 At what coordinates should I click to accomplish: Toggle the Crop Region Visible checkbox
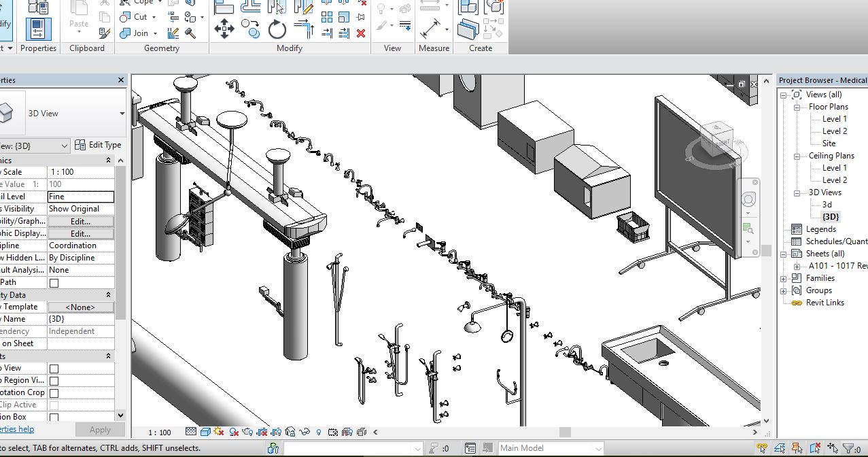pos(54,381)
